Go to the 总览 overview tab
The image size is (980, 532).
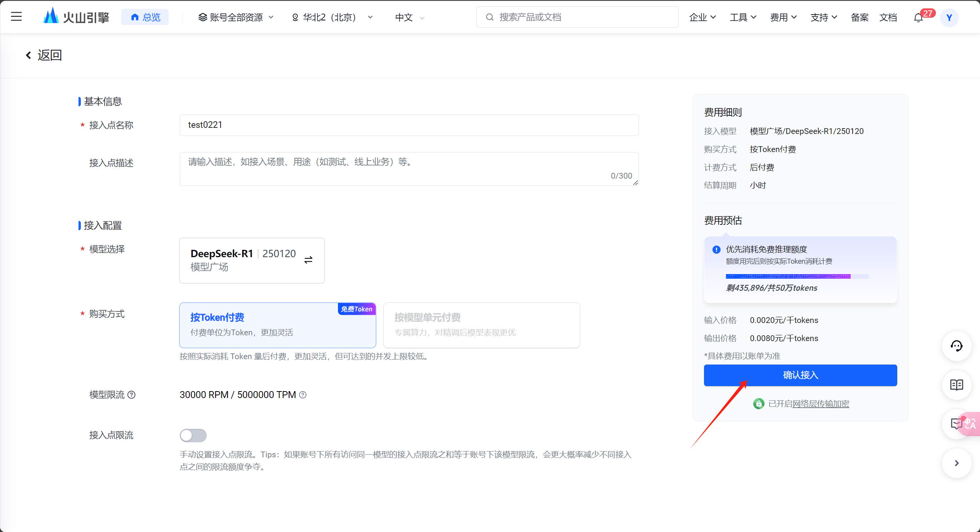pyautogui.click(x=145, y=17)
